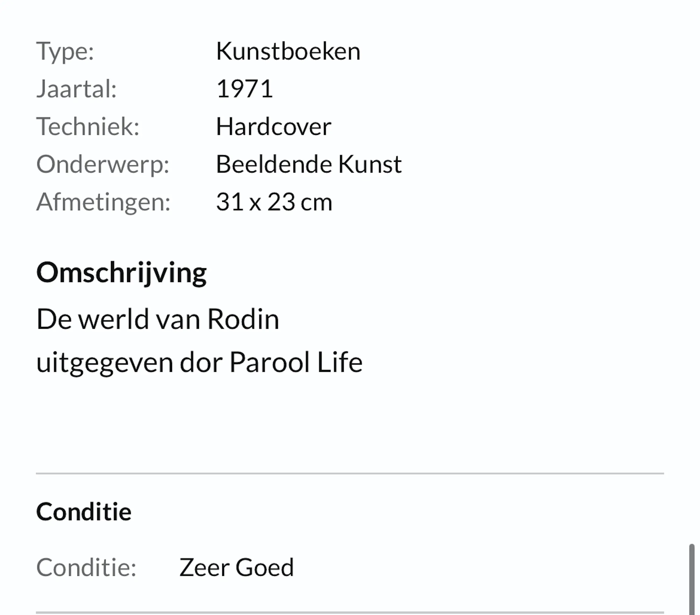Viewport: 700px width, 615px height.
Task: Select the 'Kunstboeken' type value
Action: [x=288, y=51]
